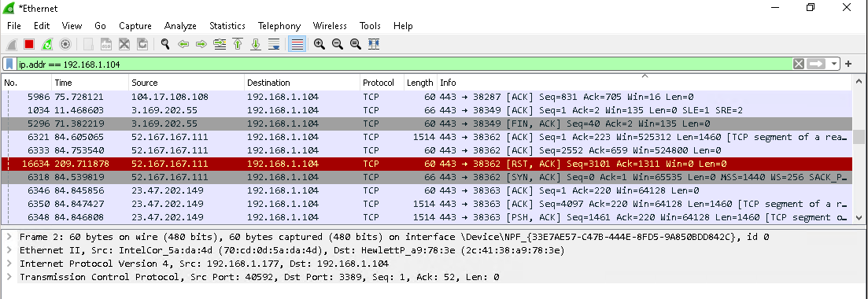Open the Capture menu
This screenshot has width=868, height=299.
point(135,26)
